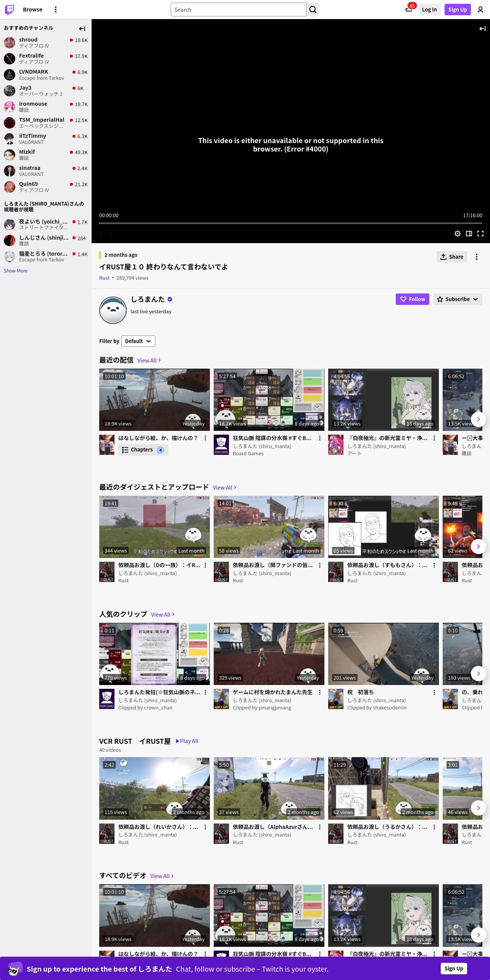Click Sign Up in the bottom banner
The image size is (490, 980).
pos(454,969)
